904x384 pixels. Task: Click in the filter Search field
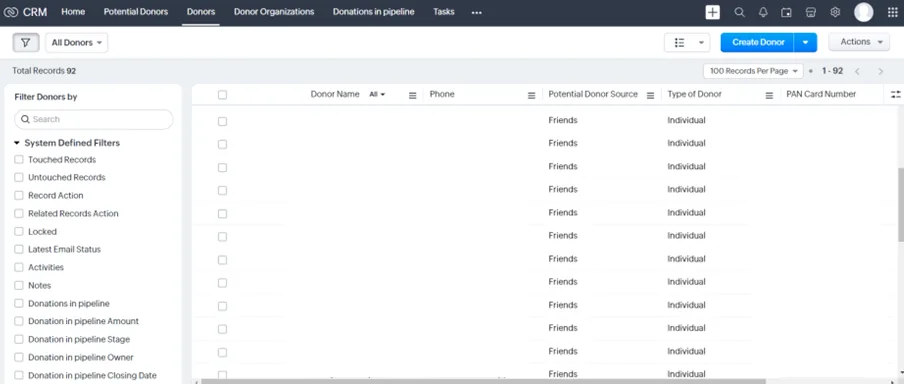(93, 119)
